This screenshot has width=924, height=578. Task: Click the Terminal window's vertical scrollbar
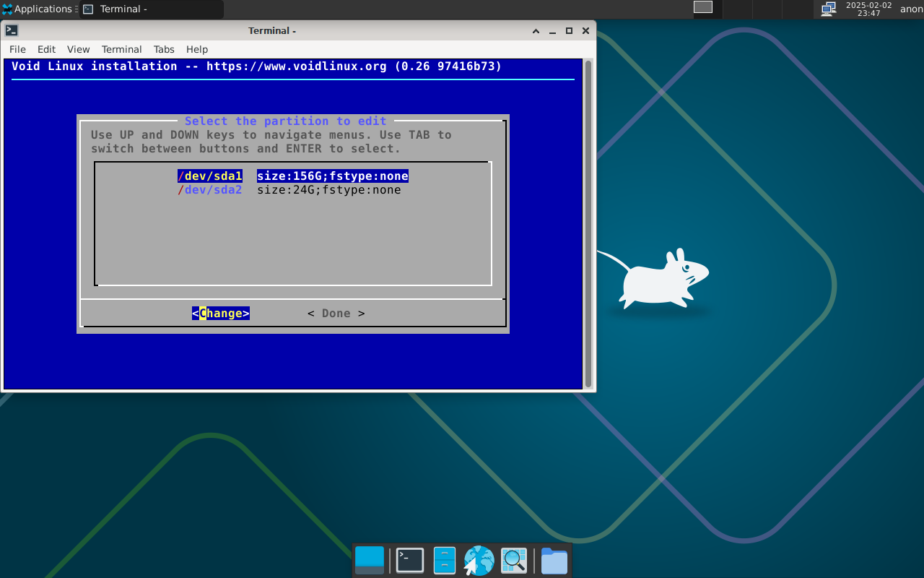pos(588,224)
